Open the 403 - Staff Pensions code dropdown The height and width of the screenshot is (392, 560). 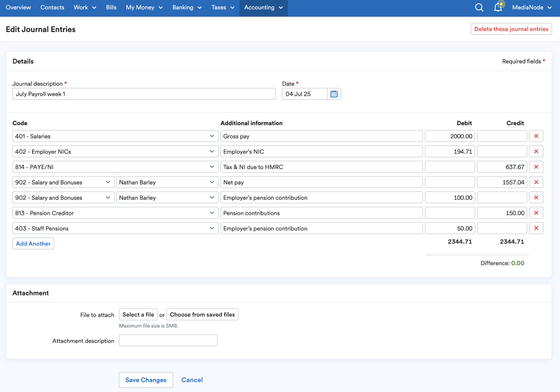coord(115,228)
